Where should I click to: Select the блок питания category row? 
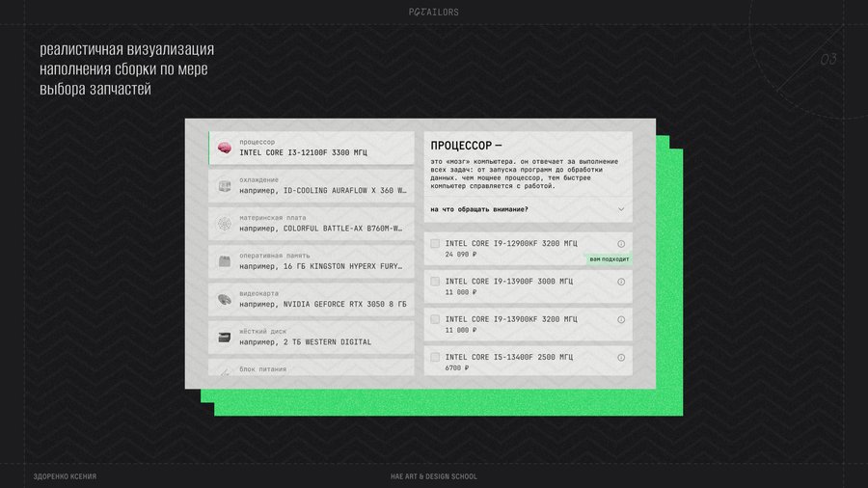point(312,367)
